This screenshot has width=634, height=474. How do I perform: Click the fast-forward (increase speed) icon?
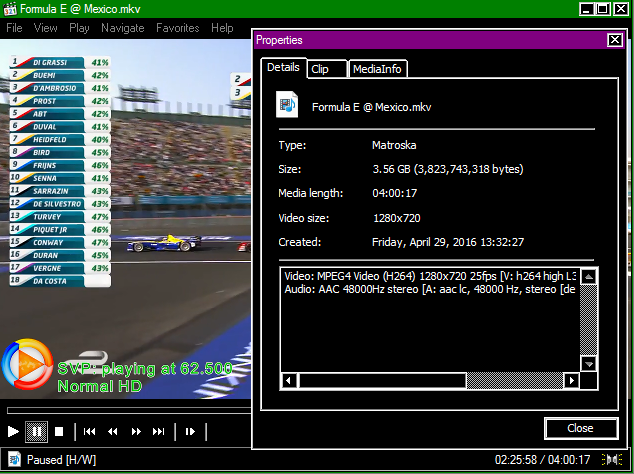[x=135, y=431]
